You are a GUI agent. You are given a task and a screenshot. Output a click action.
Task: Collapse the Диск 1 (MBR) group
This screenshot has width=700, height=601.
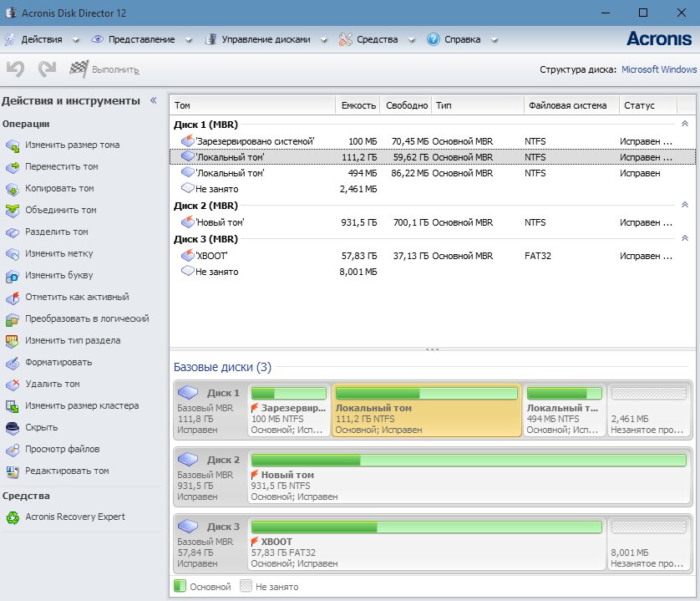(x=685, y=124)
